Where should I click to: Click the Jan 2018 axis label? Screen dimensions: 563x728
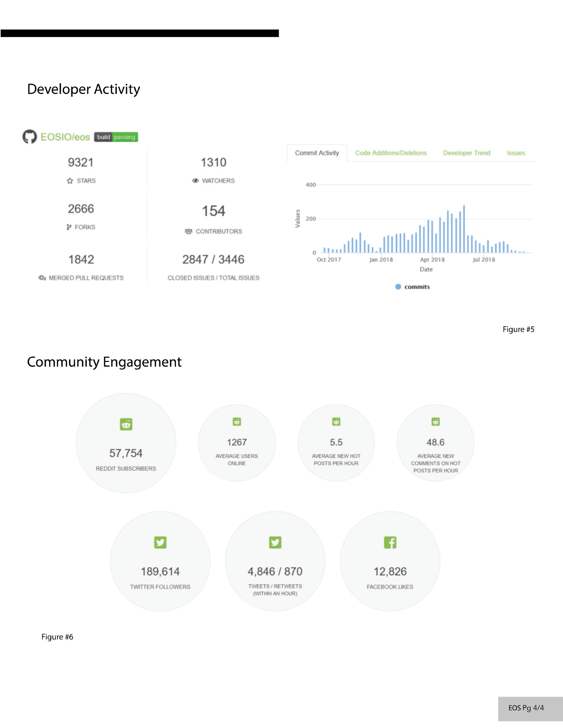pos(381,260)
